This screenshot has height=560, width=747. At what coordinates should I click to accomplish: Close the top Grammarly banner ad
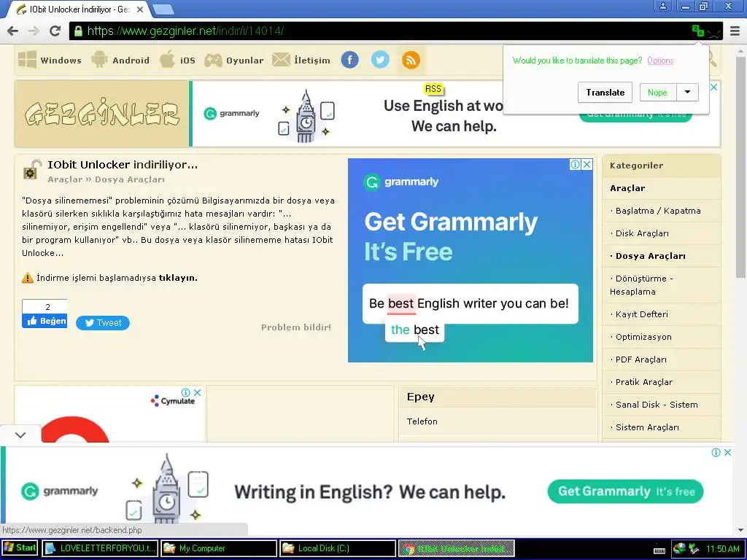713,87
